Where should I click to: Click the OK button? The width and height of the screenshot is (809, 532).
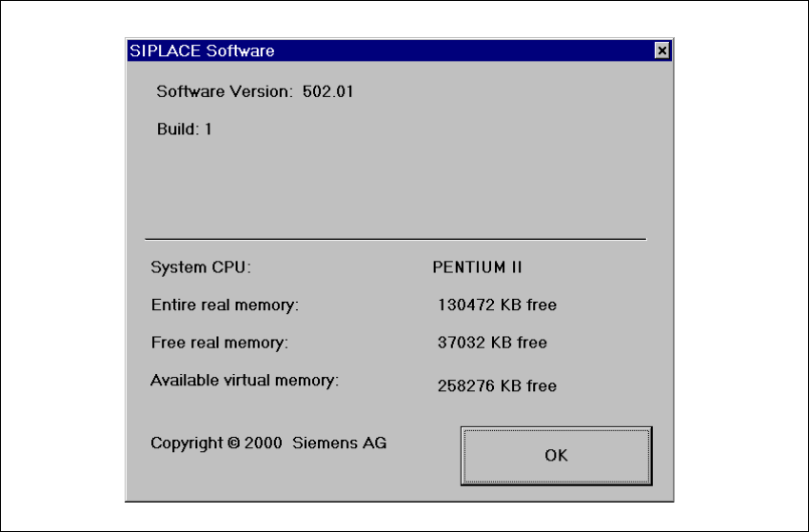[x=556, y=456]
